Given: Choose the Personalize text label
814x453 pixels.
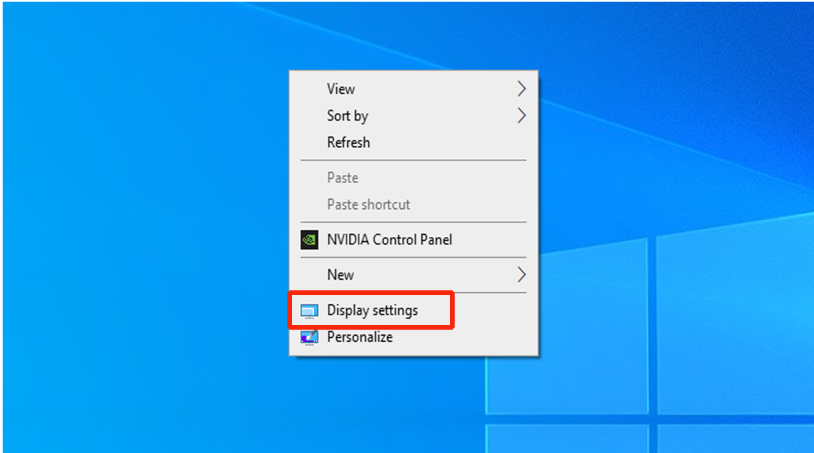Looking at the screenshot, I should click(x=359, y=338).
